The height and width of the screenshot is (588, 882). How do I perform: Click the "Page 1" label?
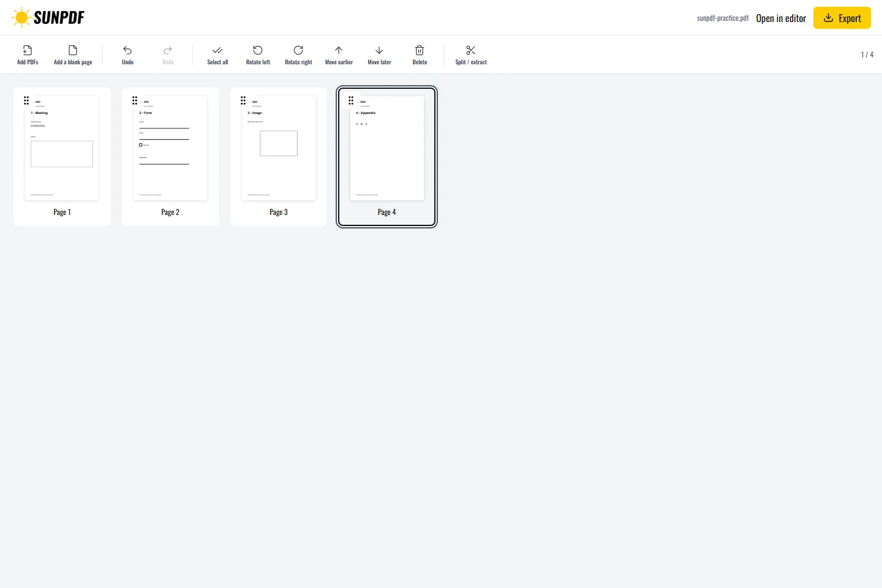pos(62,212)
